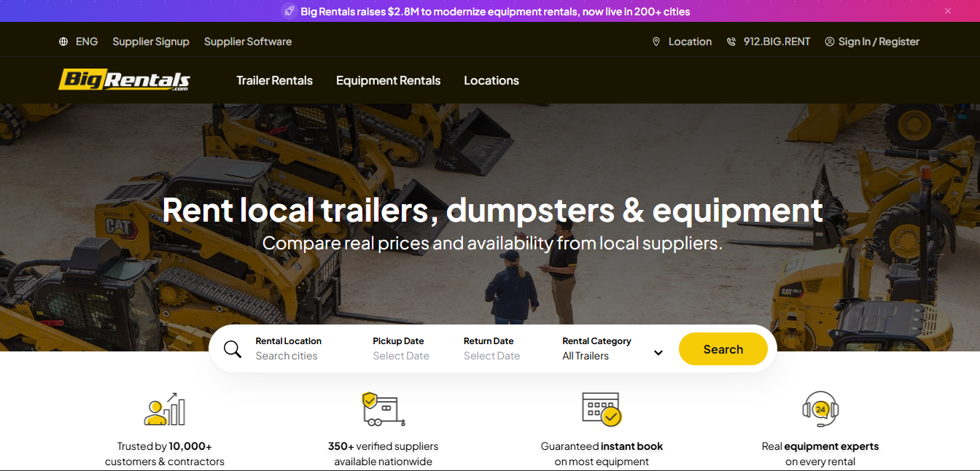Open the Supplier Signup link
Image resolution: width=980 pixels, height=471 pixels.
[151, 42]
